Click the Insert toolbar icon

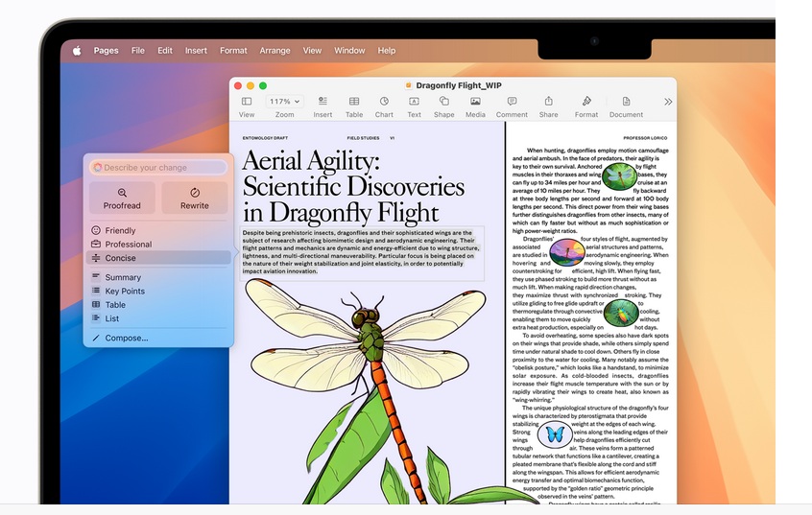tap(322, 102)
